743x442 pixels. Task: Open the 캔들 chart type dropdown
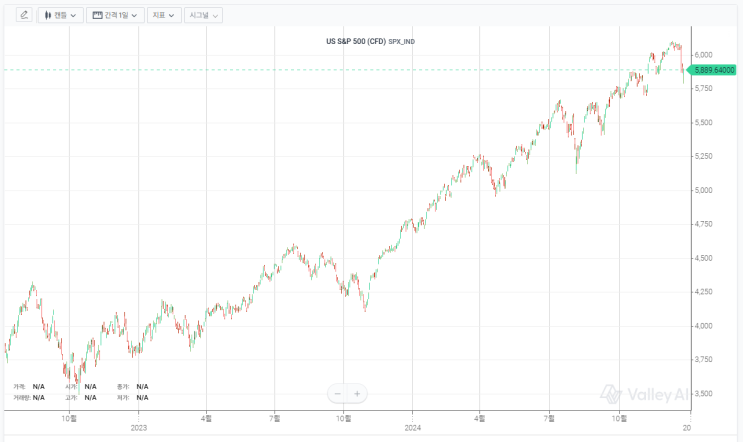tap(61, 15)
